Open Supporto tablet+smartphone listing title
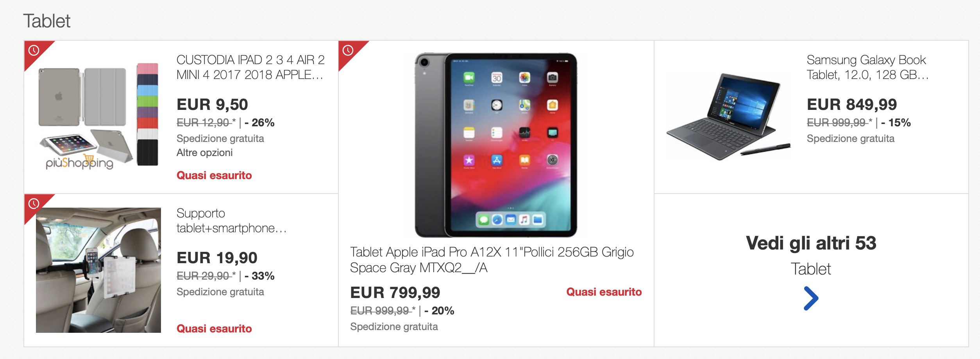Image resolution: width=980 pixels, height=359 pixels. [232, 221]
